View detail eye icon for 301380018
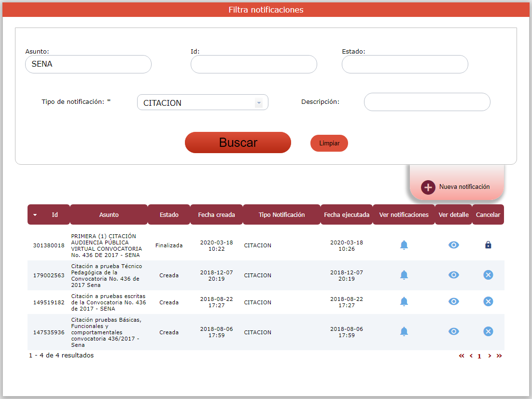The image size is (532, 399). (x=453, y=245)
